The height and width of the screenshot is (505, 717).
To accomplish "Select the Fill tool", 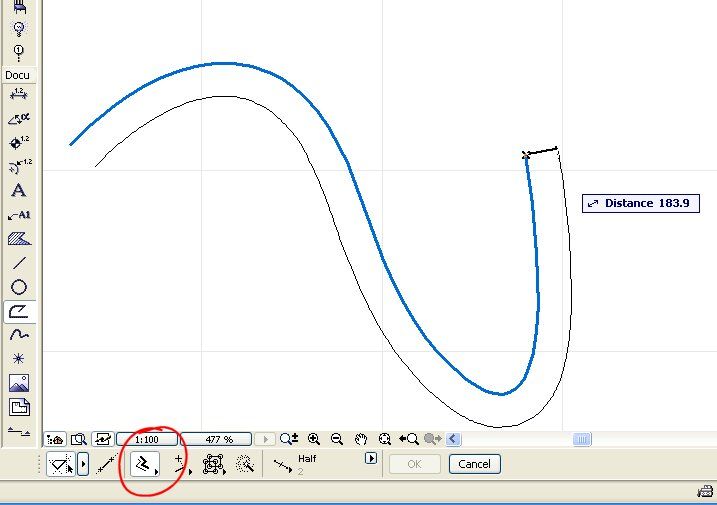I will (19, 238).
